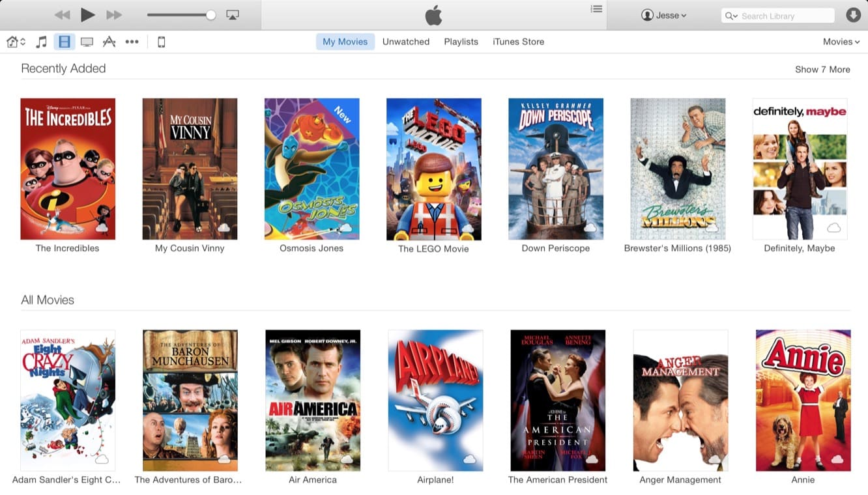The width and height of the screenshot is (868, 495).
Task: Open the Jesse account dropdown
Action: click(x=664, y=15)
